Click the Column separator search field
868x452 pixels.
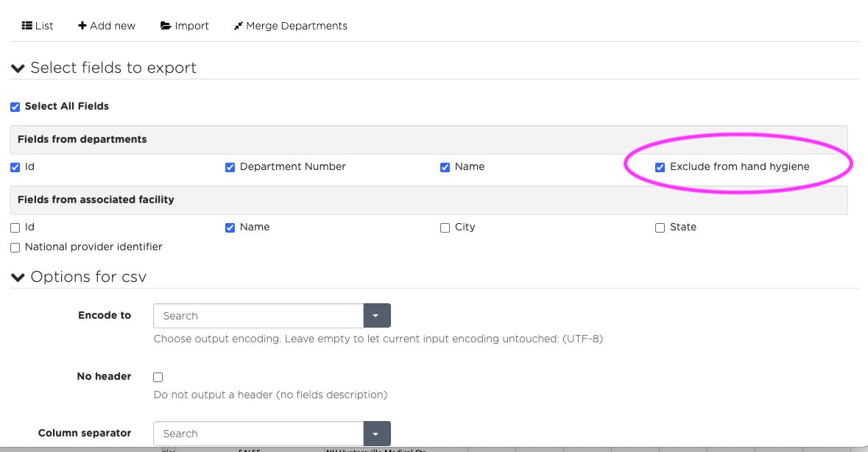(x=258, y=434)
